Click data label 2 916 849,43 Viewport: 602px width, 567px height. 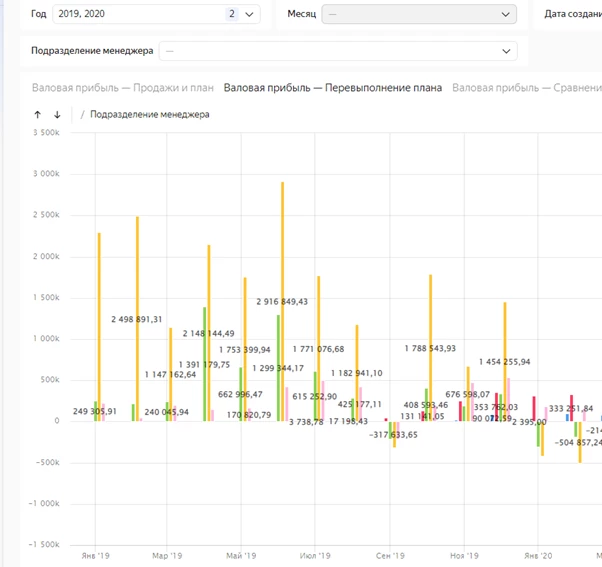coord(282,302)
